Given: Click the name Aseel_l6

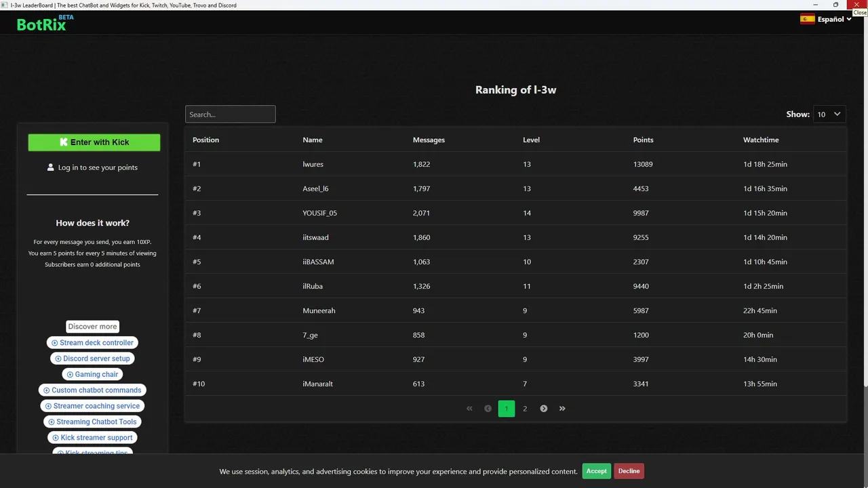Looking at the screenshot, I should tap(315, 188).
